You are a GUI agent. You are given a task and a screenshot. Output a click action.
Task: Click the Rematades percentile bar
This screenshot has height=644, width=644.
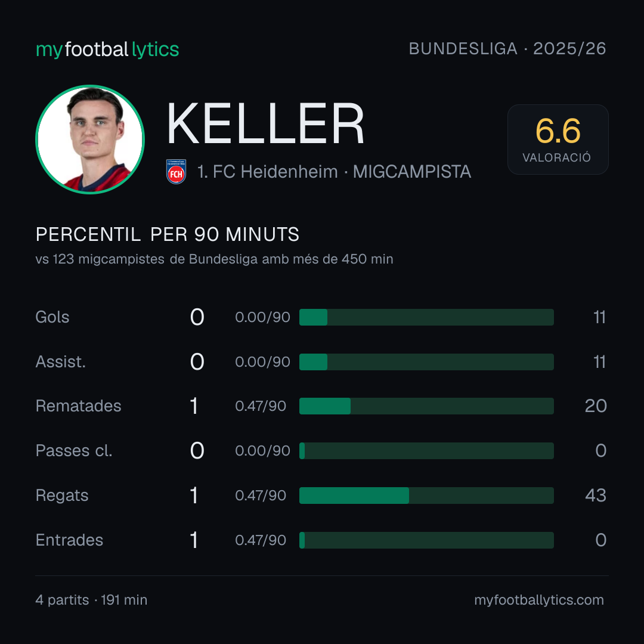(426, 406)
